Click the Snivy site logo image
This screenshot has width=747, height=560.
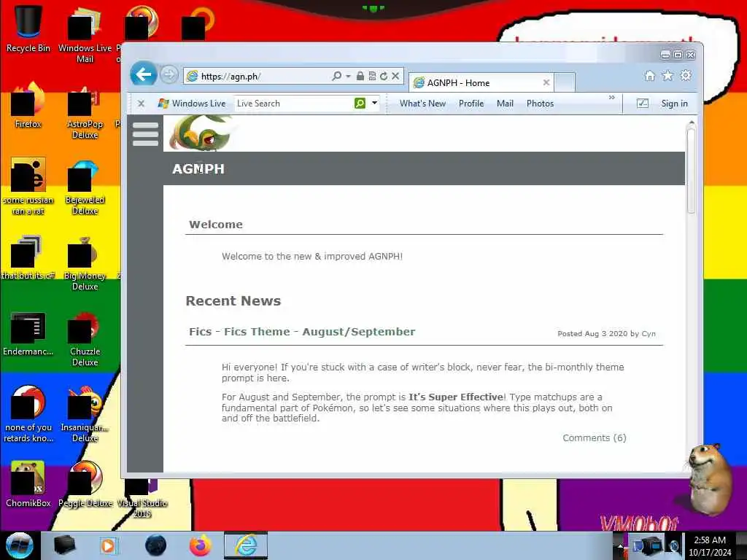[x=201, y=133]
